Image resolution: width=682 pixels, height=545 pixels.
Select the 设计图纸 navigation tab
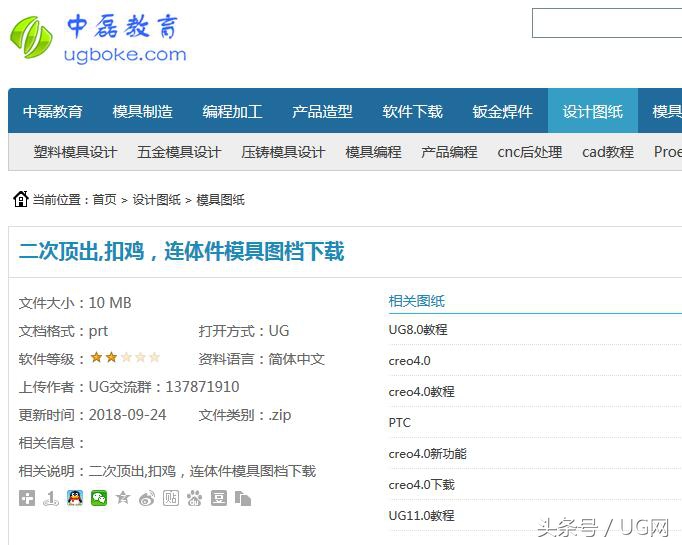coord(592,111)
